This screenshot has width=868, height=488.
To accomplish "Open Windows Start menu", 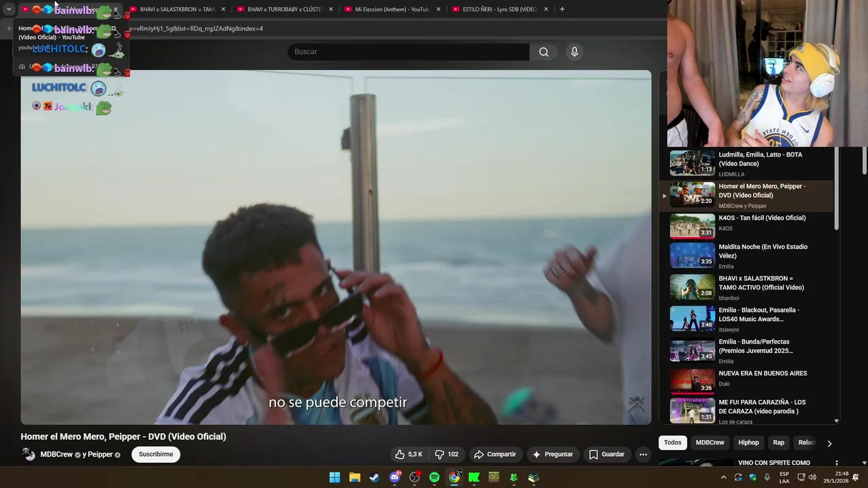I will [334, 477].
